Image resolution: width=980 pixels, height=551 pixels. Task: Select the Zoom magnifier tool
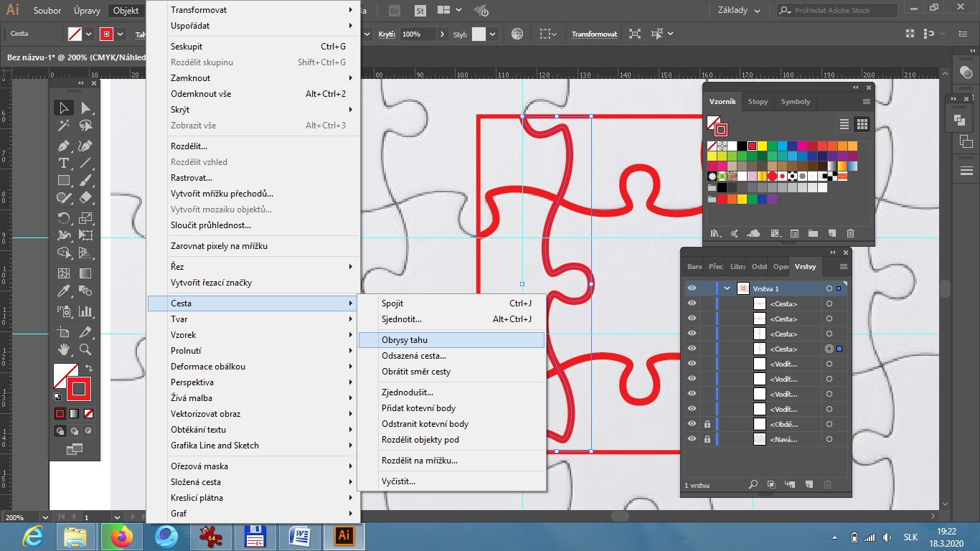click(x=85, y=349)
